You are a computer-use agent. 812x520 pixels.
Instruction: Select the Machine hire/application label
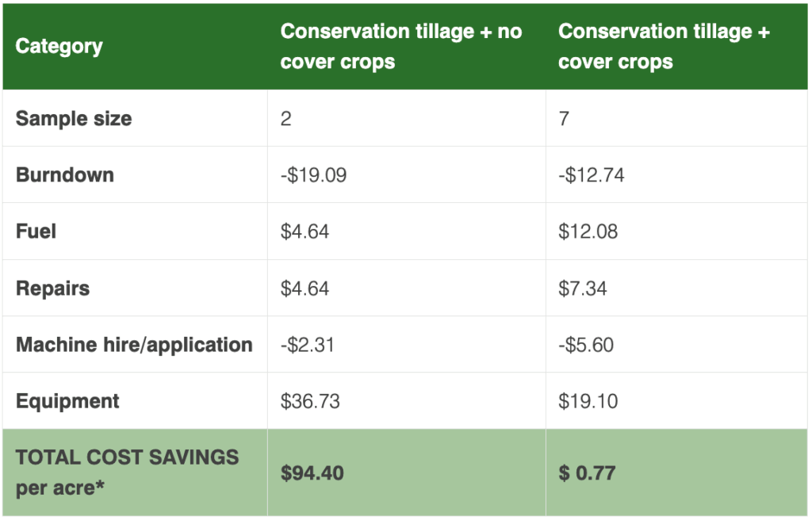[134, 345]
